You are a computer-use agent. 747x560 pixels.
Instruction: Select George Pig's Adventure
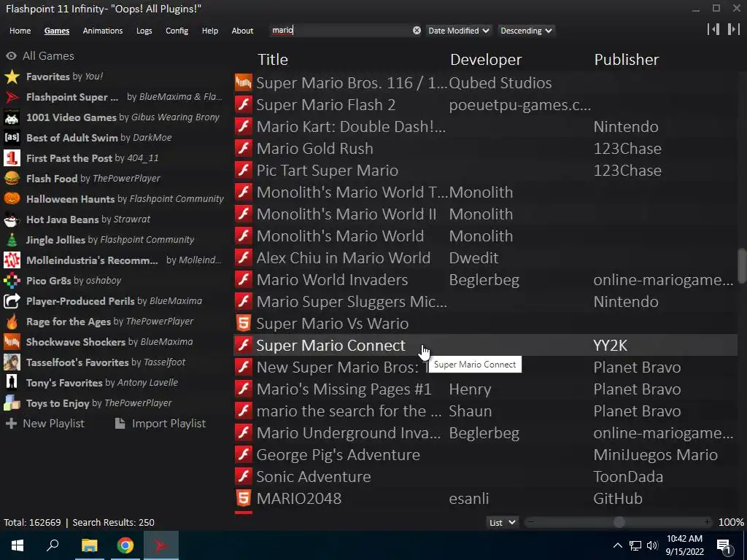(485, 455)
